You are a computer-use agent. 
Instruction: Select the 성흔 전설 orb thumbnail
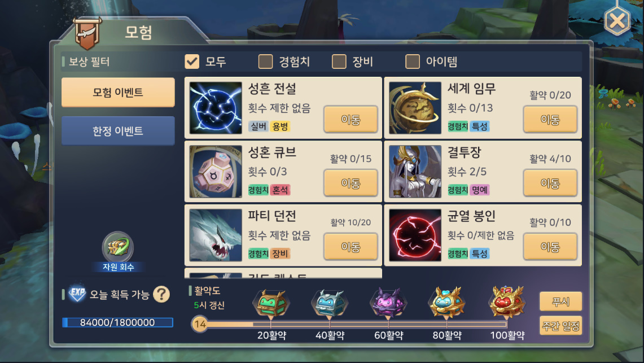tap(216, 108)
